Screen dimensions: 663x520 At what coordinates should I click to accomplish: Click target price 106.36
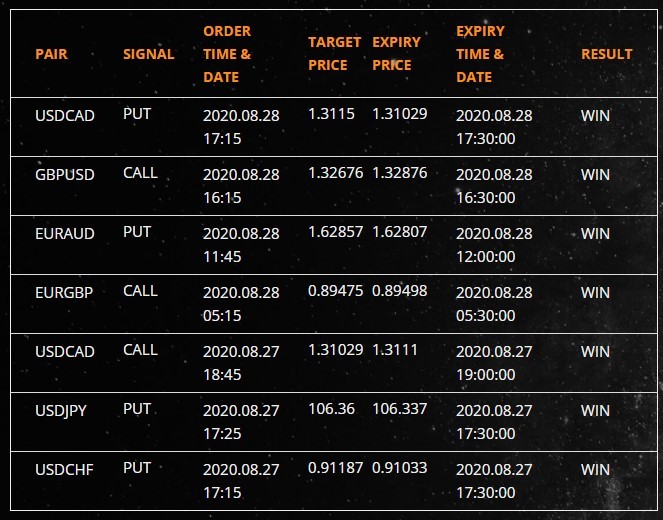point(331,409)
